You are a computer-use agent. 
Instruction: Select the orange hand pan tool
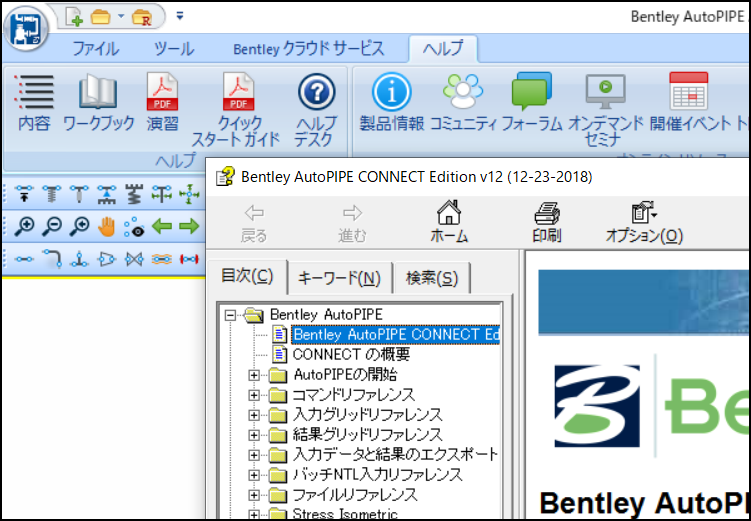tap(107, 226)
